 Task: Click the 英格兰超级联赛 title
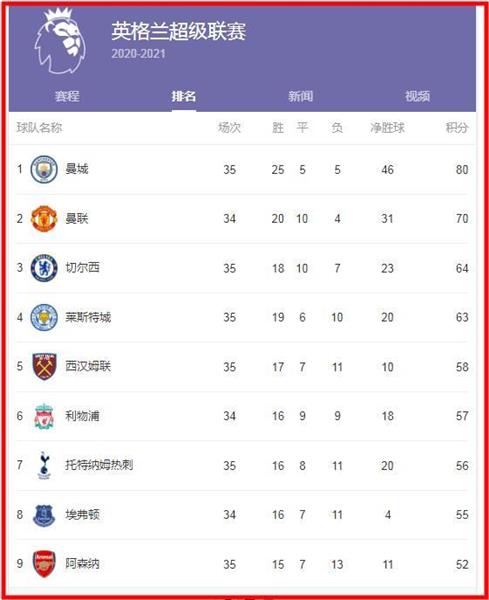(x=179, y=31)
